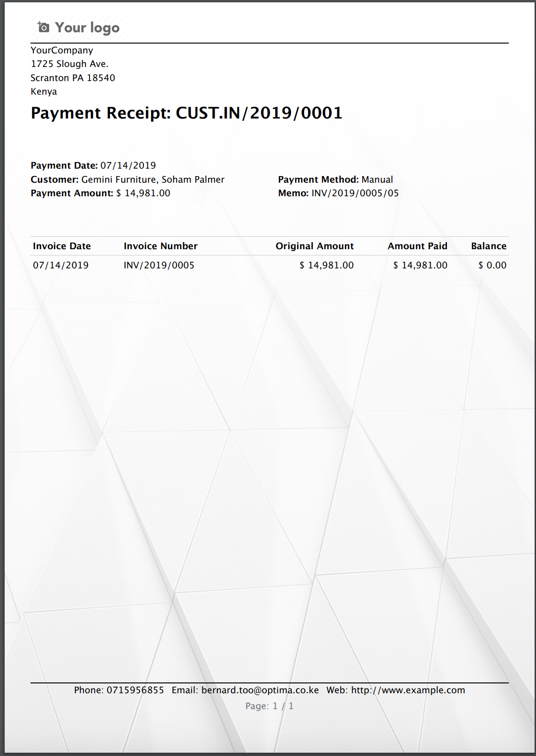
Task: Click the country text 'Kenya'
Action: click(x=44, y=91)
